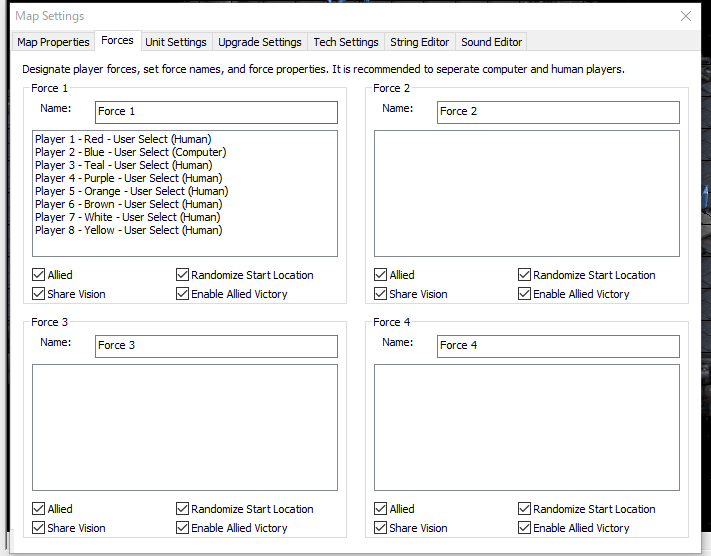Screen dimensions: 711x556
Task: Switch to Sound Editor tab
Action: coord(492,42)
